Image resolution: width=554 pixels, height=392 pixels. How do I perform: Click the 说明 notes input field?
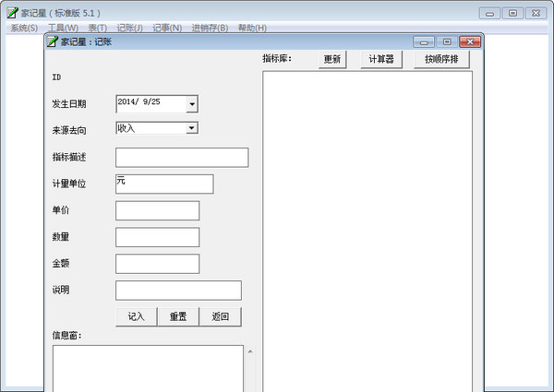(x=178, y=291)
